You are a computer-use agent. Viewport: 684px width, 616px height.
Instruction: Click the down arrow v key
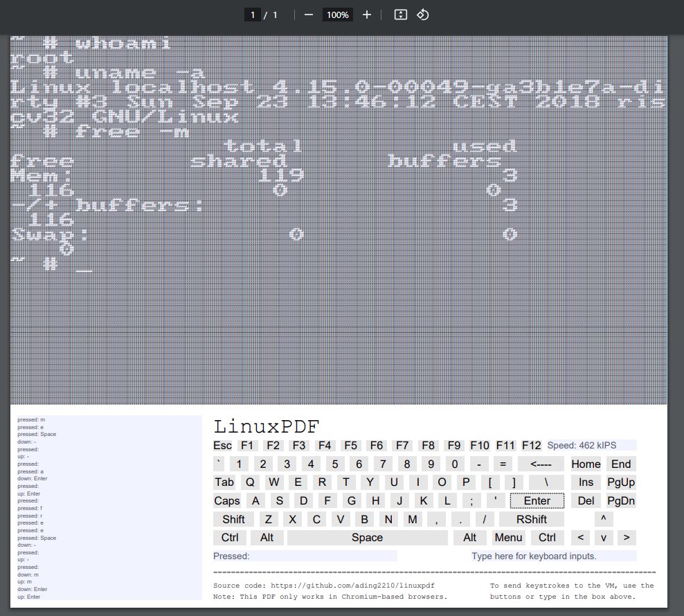604,538
